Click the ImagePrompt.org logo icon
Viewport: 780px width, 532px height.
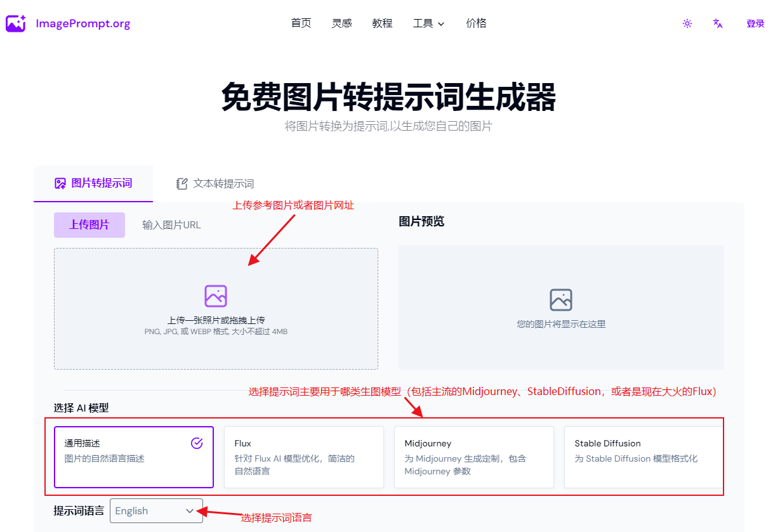click(x=15, y=23)
